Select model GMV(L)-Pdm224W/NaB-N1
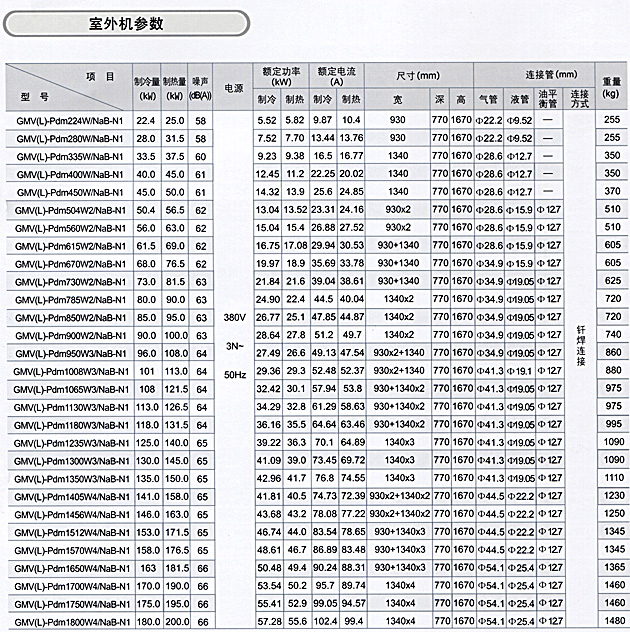 69,121
